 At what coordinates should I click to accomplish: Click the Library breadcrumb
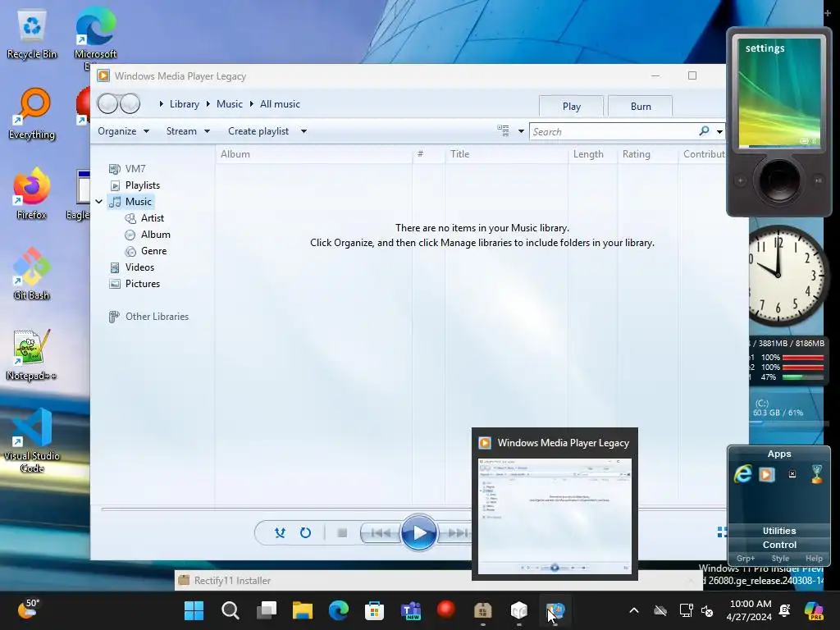(185, 104)
